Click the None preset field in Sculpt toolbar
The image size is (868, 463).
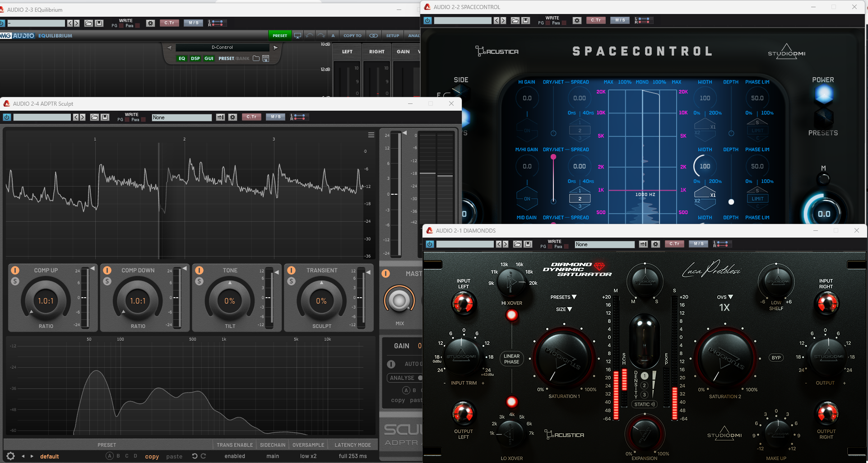[181, 117]
